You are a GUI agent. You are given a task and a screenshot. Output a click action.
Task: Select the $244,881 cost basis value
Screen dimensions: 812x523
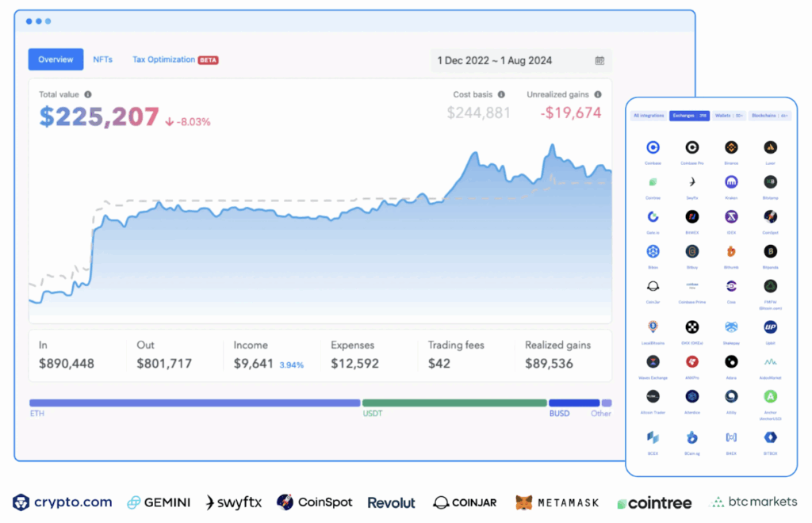tap(478, 113)
